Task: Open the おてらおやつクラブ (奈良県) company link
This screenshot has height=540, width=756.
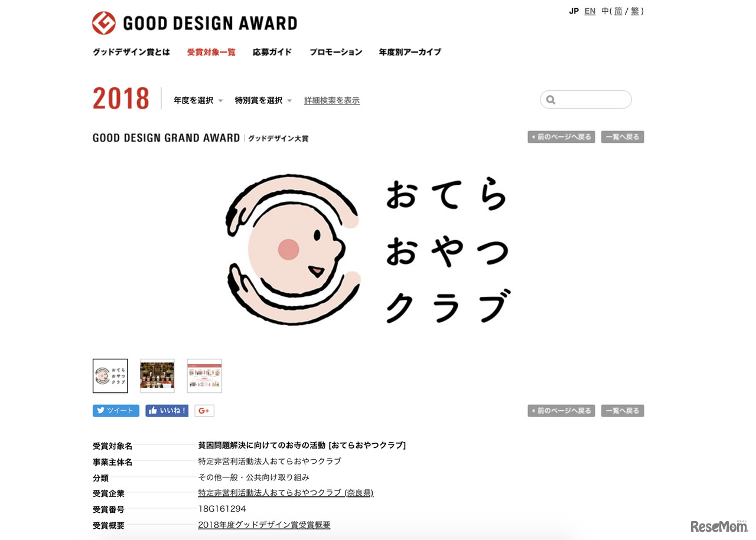Action: [x=286, y=493]
